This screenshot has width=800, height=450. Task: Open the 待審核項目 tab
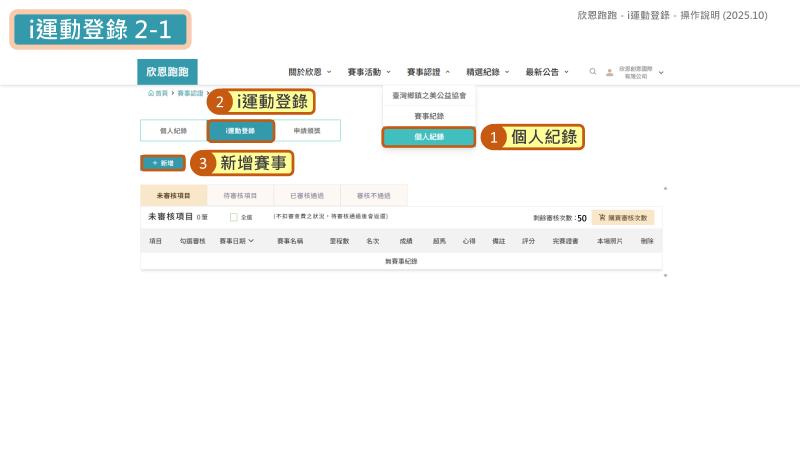pyautogui.click(x=240, y=196)
